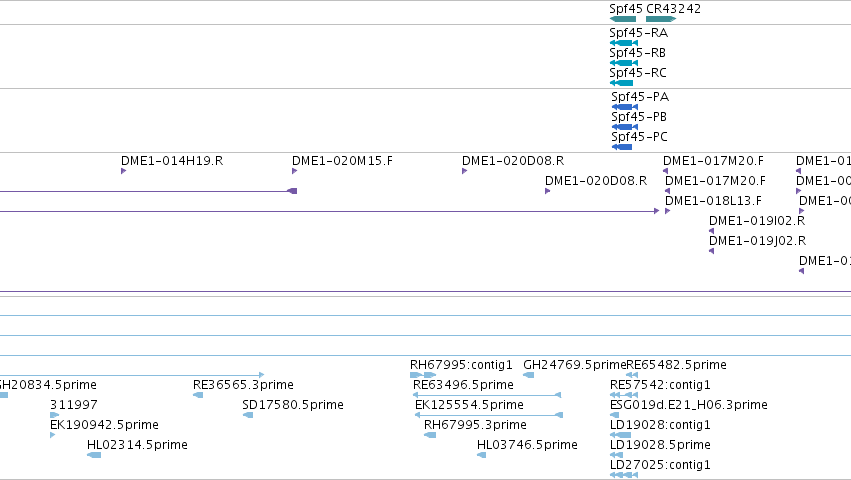The height and width of the screenshot is (480, 851).
Task: Open the Spf45-PB protein feature label
Action: click(639, 117)
